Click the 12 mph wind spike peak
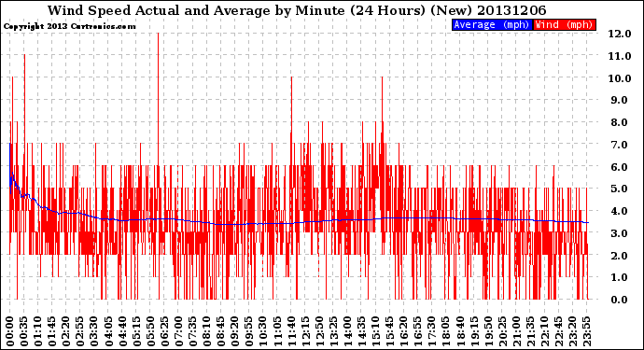The height and width of the screenshot is (350, 644). [158, 35]
